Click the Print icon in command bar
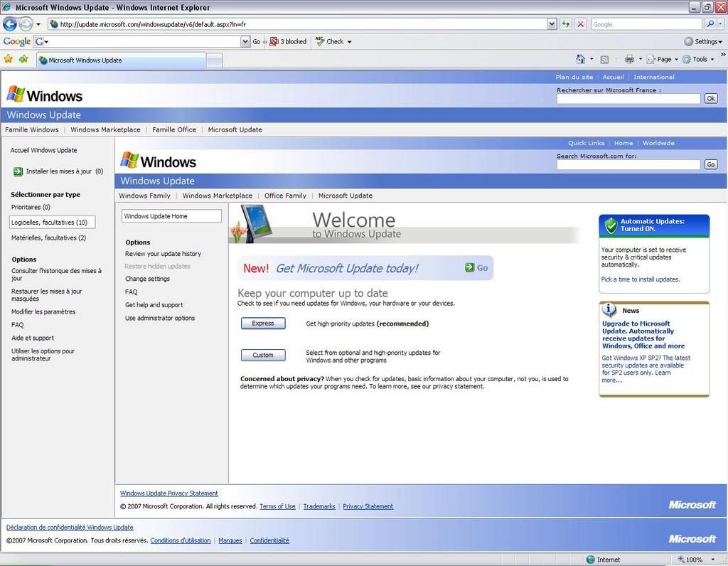The height and width of the screenshot is (566, 728). pos(629,59)
